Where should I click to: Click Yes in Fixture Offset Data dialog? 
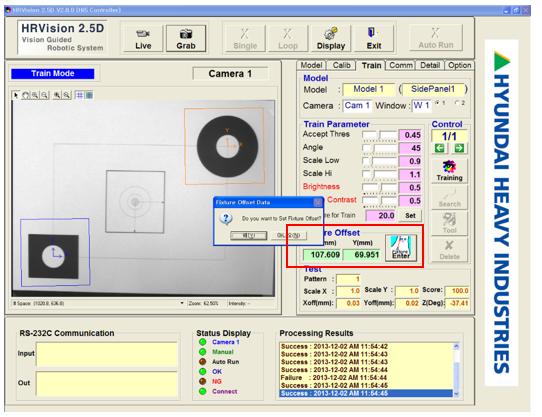click(249, 235)
